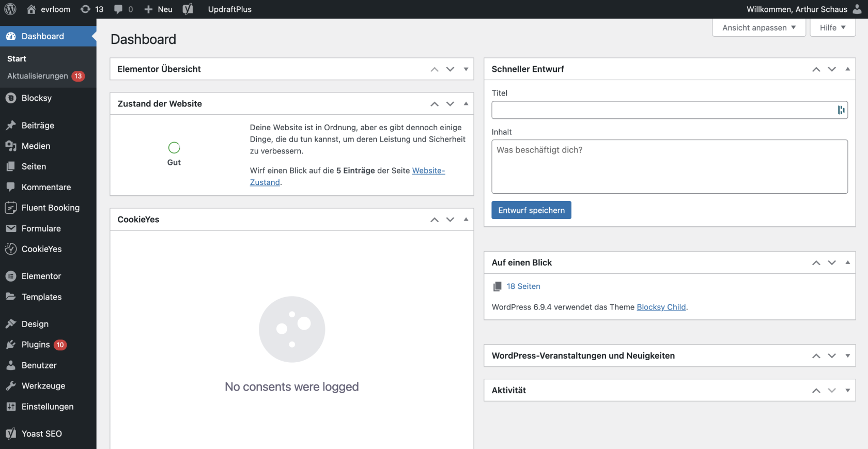Click the Inhalt text area
This screenshot has width=868, height=449.
pyautogui.click(x=670, y=167)
